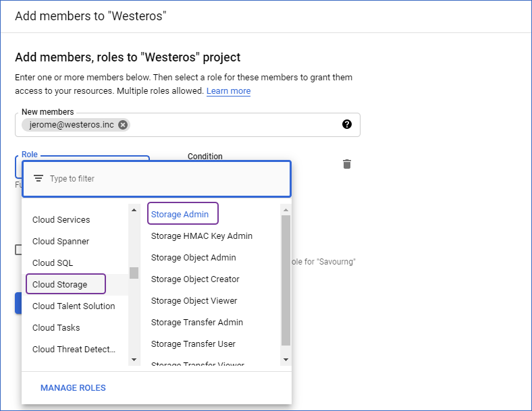Delete the role with trash icon
This screenshot has height=411, width=532.
[347, 164]
